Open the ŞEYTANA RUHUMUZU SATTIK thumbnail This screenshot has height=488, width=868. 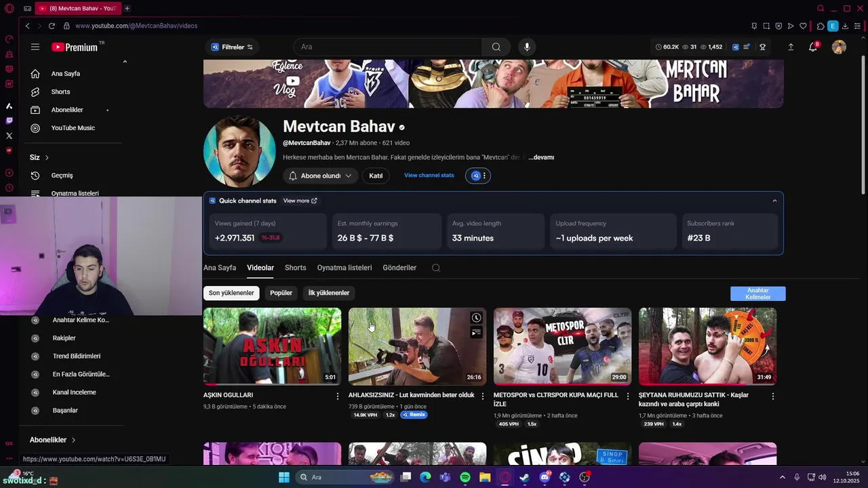coord(707,346)
